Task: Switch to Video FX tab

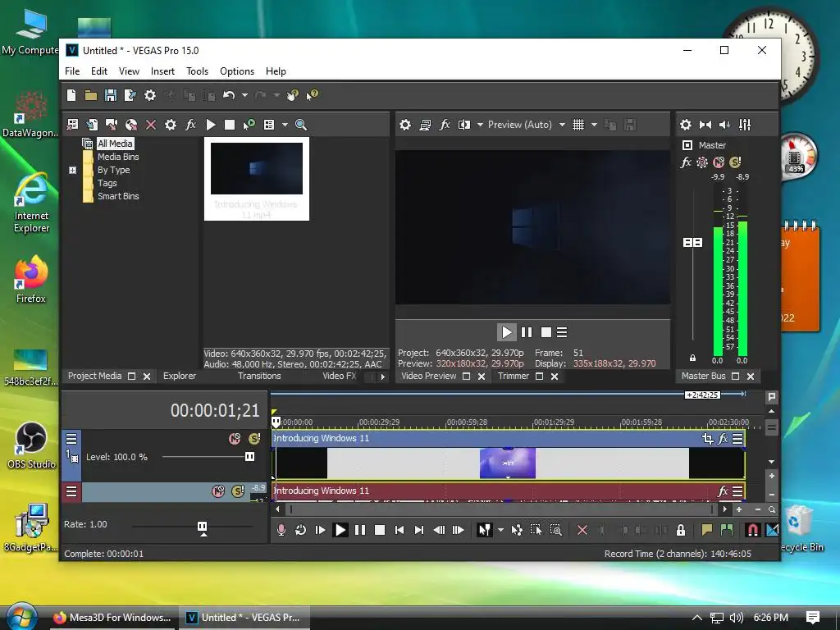Action: coord(339,376)
